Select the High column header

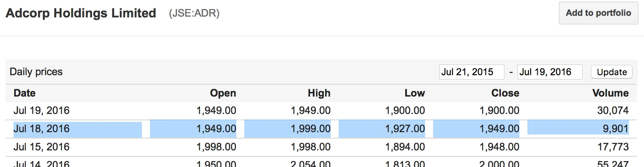[319, 93]
